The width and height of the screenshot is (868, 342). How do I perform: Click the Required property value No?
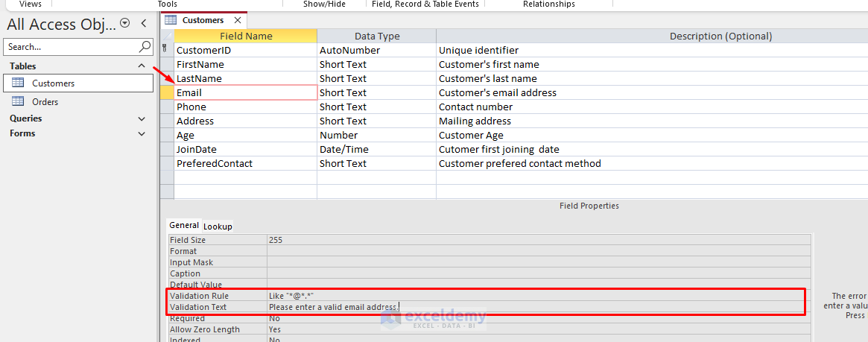(539, 318)
